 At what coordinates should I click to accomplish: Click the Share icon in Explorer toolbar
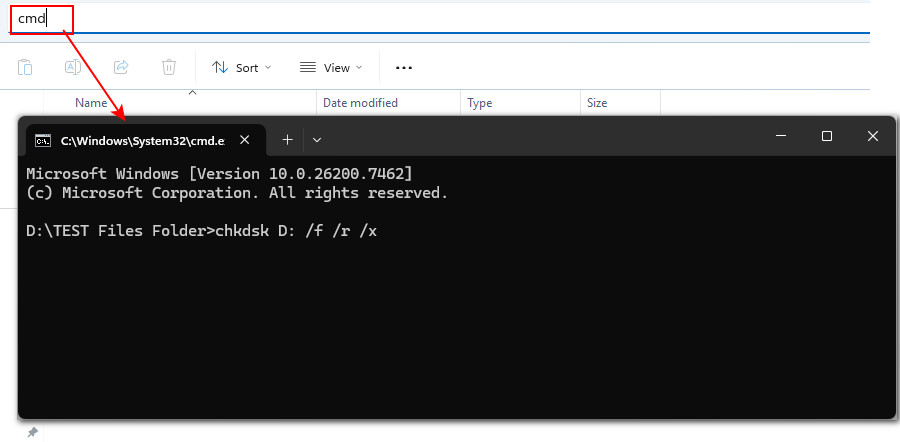pyautogui.click(x=121, y=67)
